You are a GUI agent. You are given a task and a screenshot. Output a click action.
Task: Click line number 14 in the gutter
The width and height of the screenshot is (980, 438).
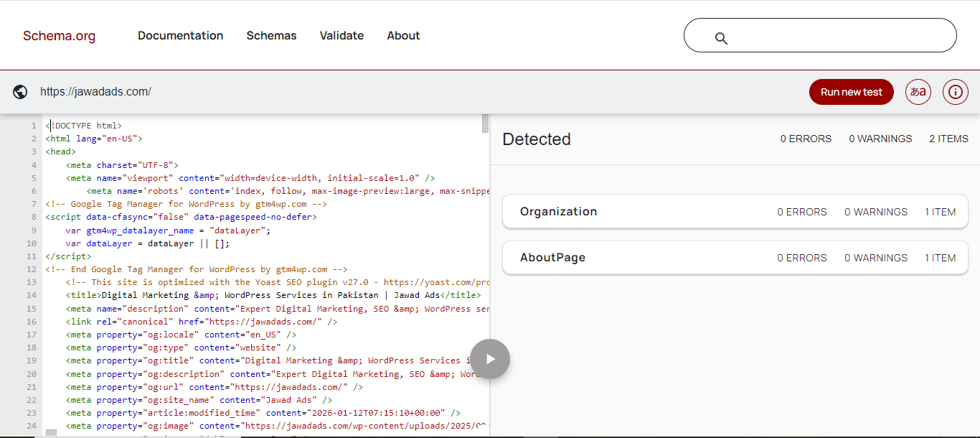point(32,295)
